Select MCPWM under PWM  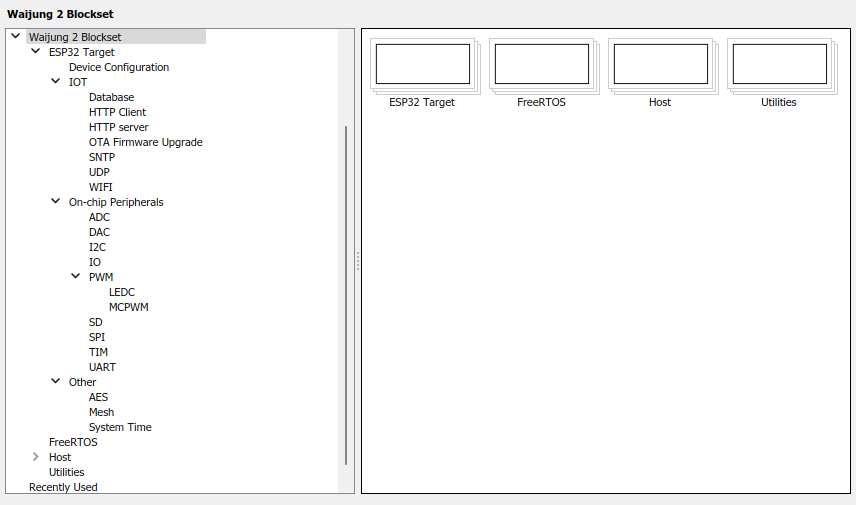click(x=129, y=307)
